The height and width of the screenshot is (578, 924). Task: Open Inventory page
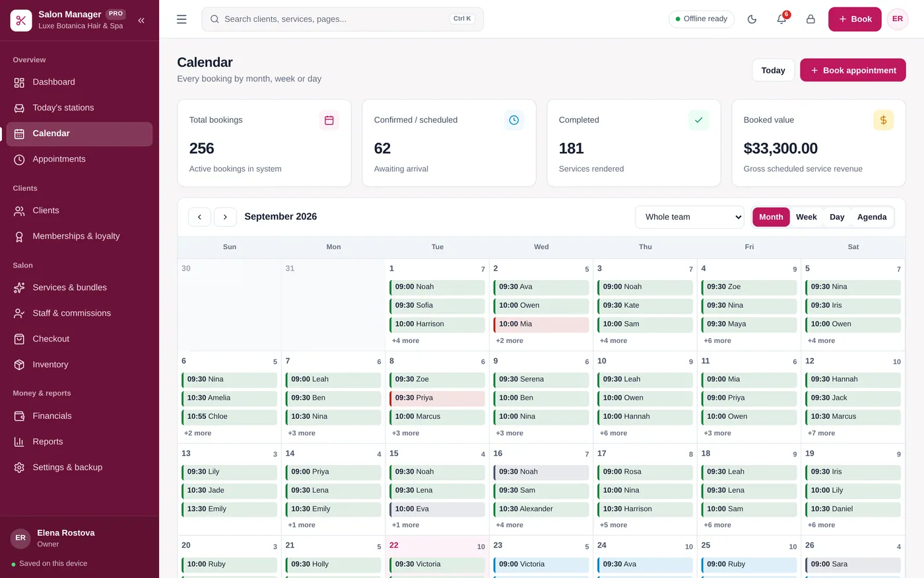(79, 365)
